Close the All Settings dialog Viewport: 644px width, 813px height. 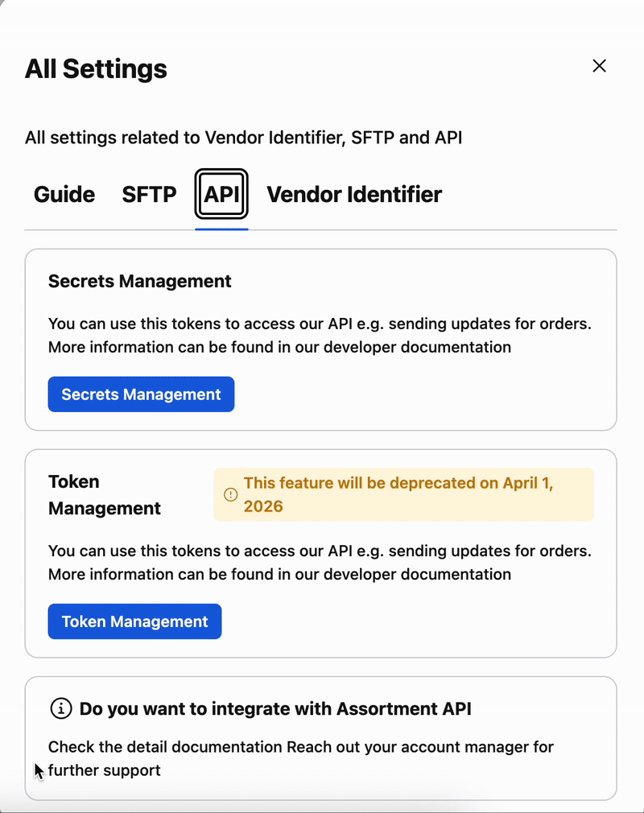(599, 66)
